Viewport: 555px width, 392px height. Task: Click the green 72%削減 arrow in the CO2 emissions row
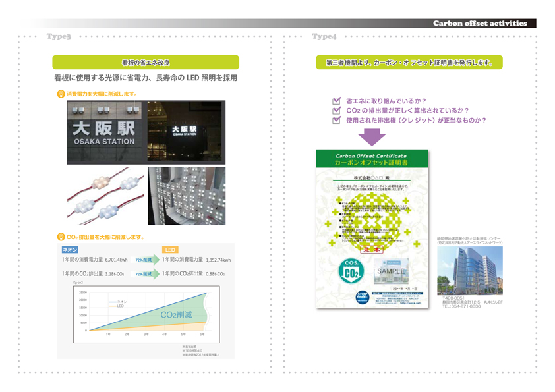tap(145, 274)
